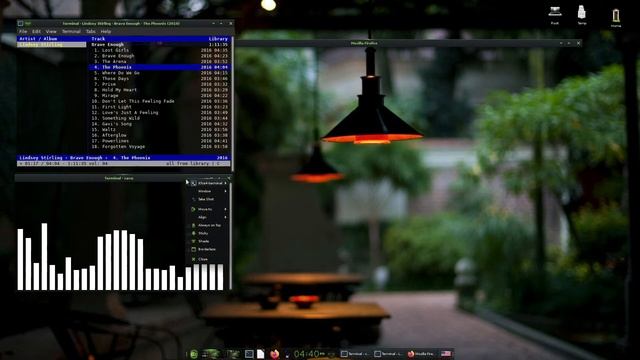Viewport: 640px width, 360px height.
Task: Select track 5 Where Do We Go
Action: tap(160, 73)
